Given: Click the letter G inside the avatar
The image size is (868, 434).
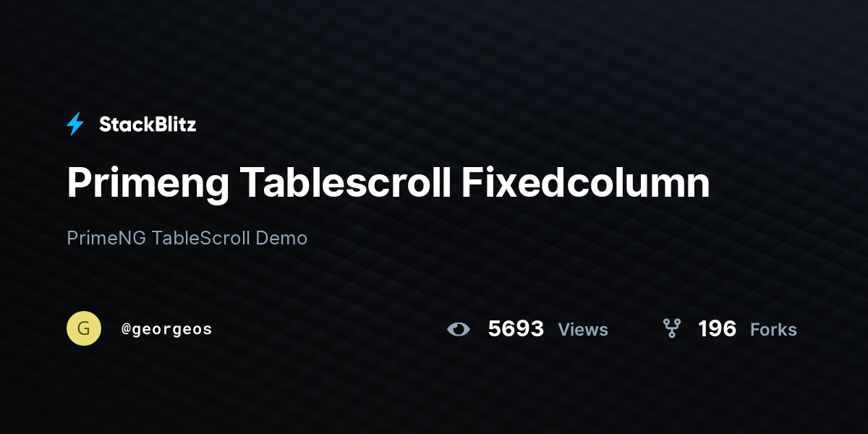Looking at the screenshot, I should (x=84, y=328).
